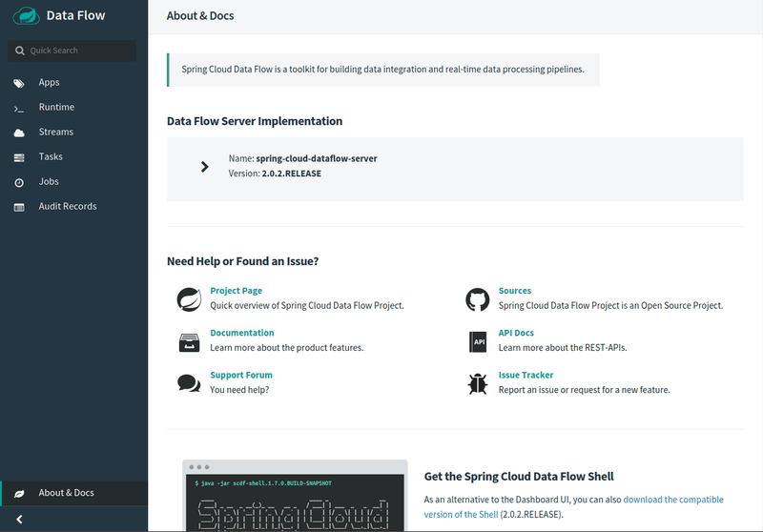Click the Jobs clock icon
763x532 pixels.
point(19,183)
